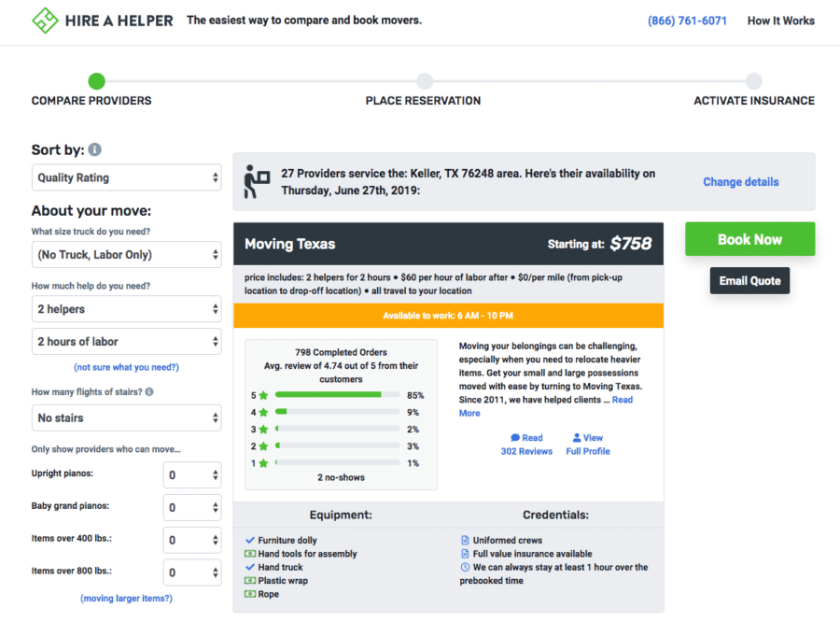Viewport: 840px width, 622px height.
Task: Open the flights of stairs info icon
Action: 149,392
